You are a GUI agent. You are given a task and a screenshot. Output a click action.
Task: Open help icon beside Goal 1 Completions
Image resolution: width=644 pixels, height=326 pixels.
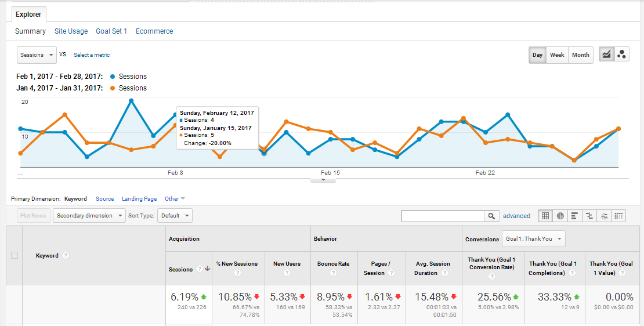pyautogui.click(x=571, y=273)
